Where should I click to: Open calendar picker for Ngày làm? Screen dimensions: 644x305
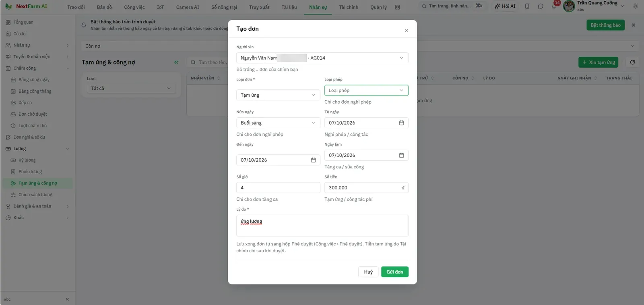point(401,156)
